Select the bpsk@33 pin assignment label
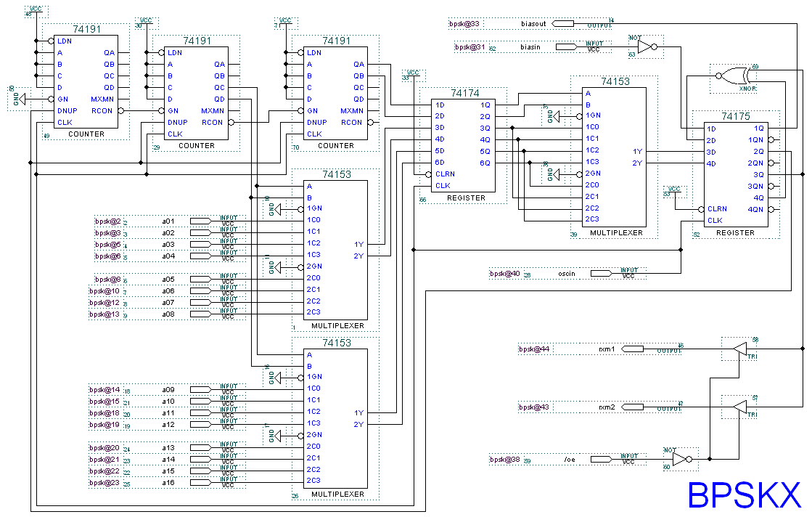 tap(464, 24)
